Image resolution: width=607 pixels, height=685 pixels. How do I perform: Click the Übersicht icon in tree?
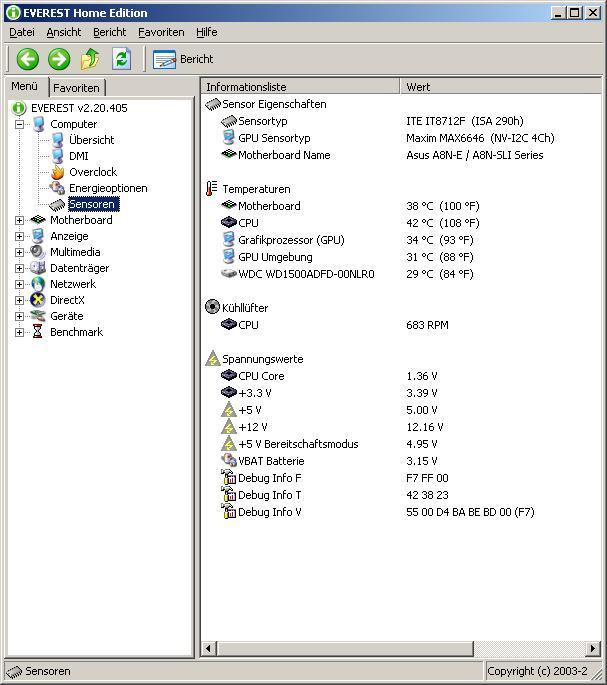(57, 140)
